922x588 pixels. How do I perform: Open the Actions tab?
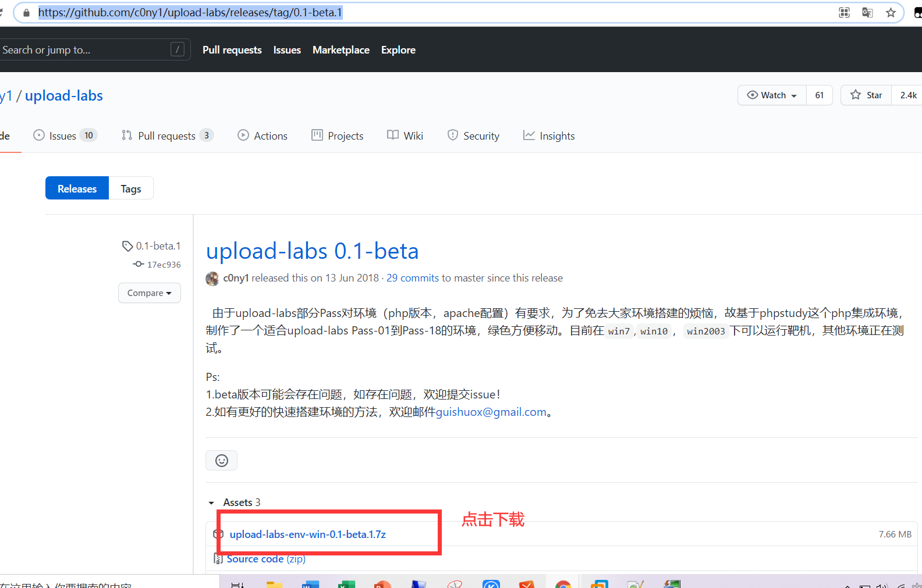click(x=263, y=136)
